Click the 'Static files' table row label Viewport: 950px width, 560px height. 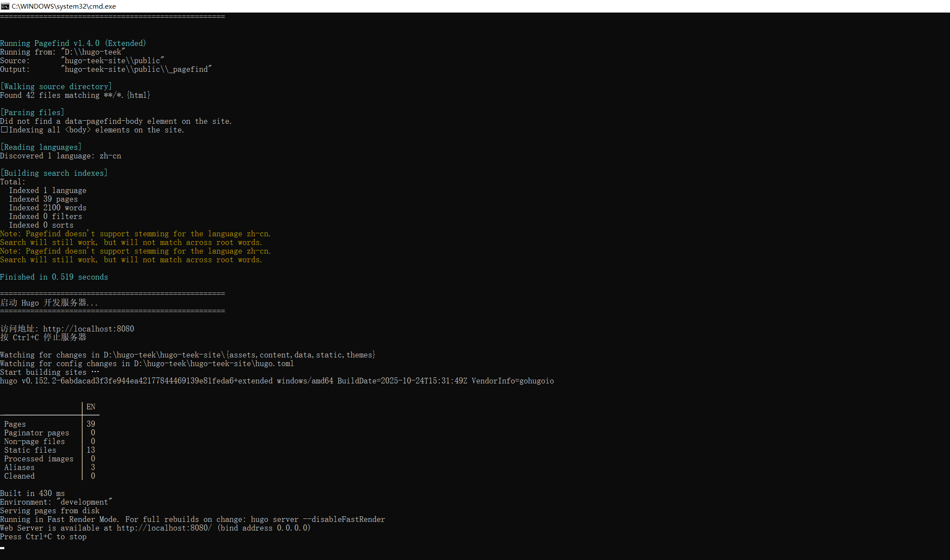coord(30,450)
